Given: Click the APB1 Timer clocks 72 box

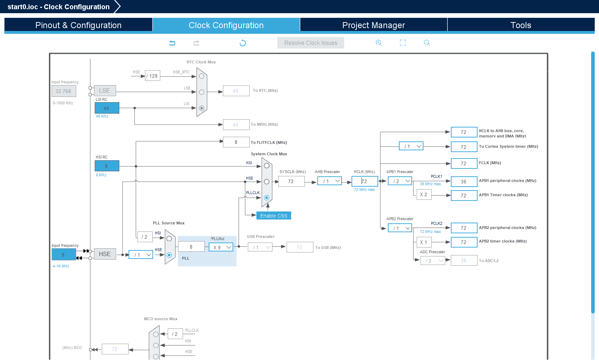Looking at the screenshot, I should tap(464, 196).
